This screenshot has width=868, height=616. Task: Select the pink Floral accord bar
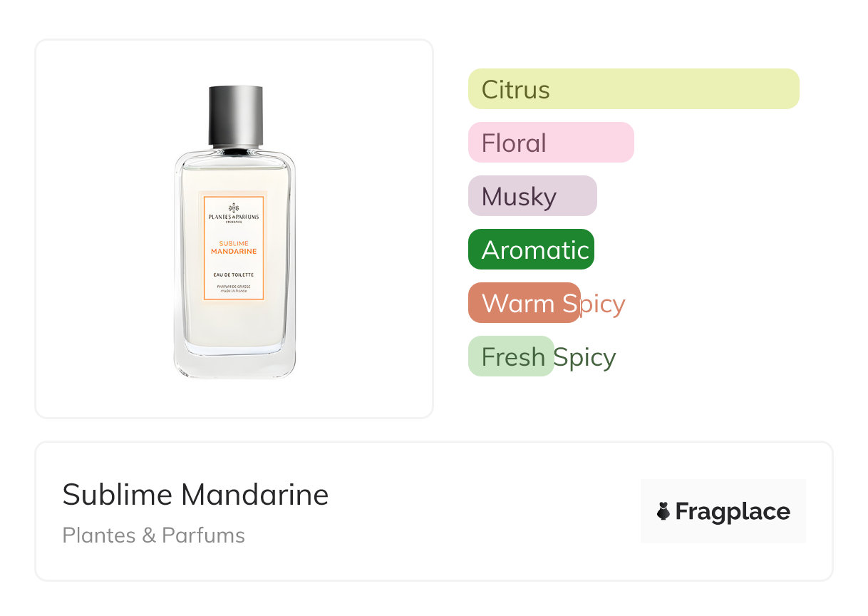pyautogui.click(x=550, y=143)
